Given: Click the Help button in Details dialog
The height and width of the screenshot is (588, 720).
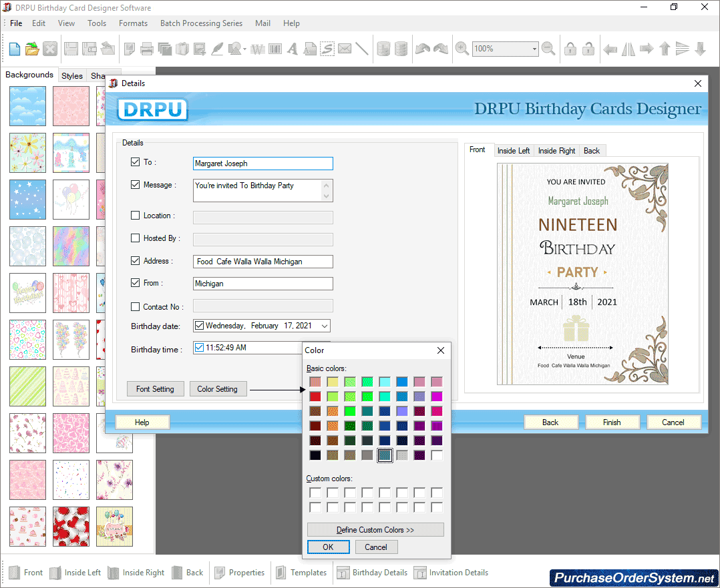Looking at the screenshot, I should 142,422.
